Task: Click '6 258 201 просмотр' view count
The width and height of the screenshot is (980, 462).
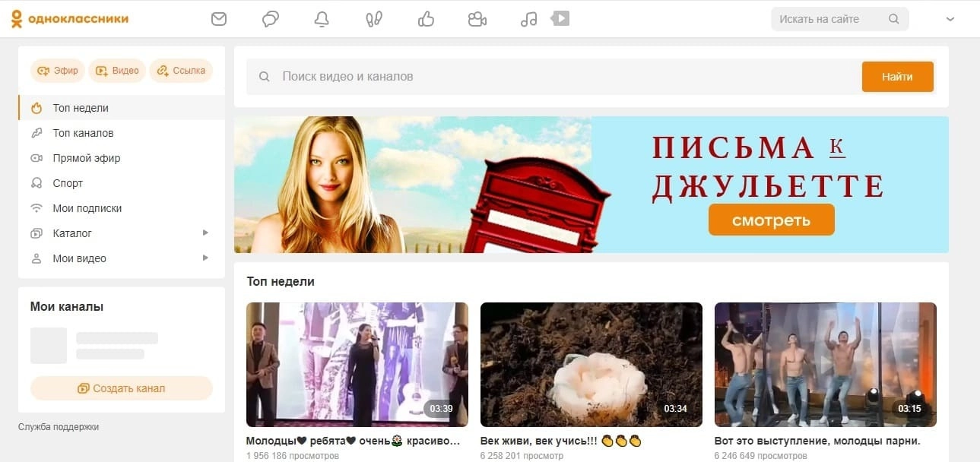Action: pos(522,456)
